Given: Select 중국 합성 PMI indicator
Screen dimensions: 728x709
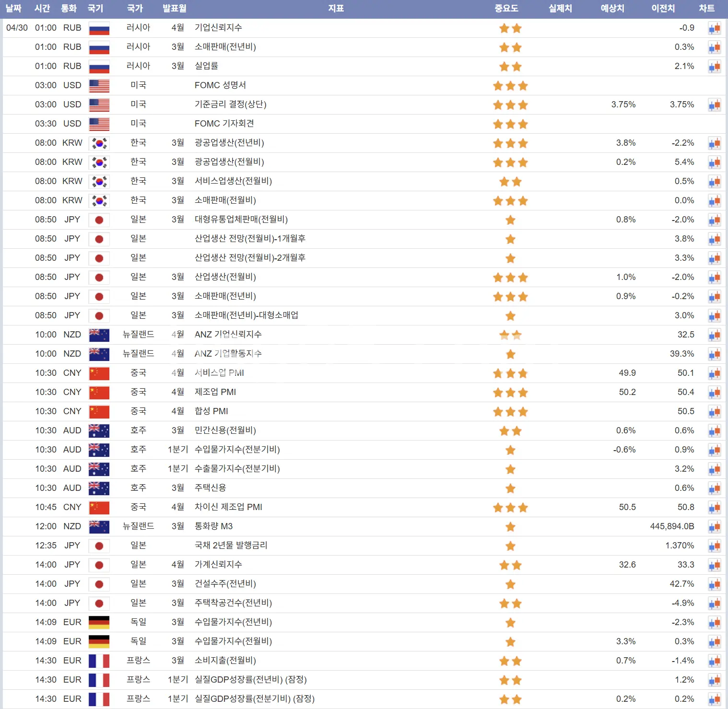Looking at the screenshot, I should click(211, 411).
